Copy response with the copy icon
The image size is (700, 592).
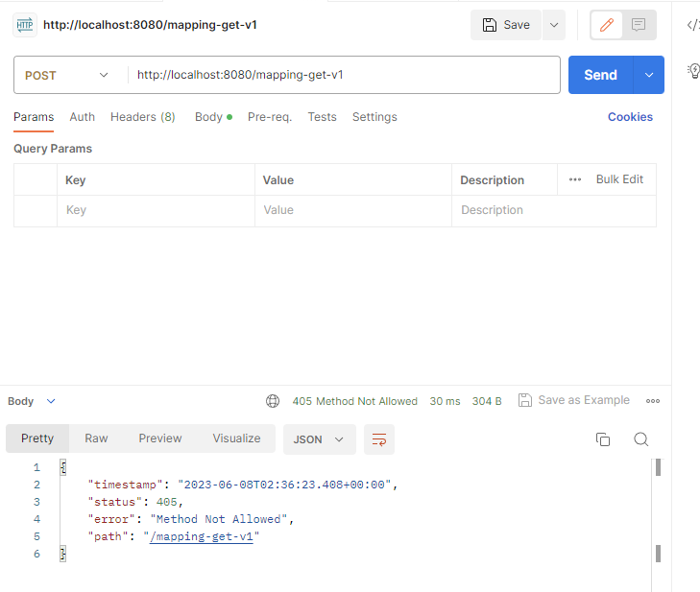click(603, 439)
